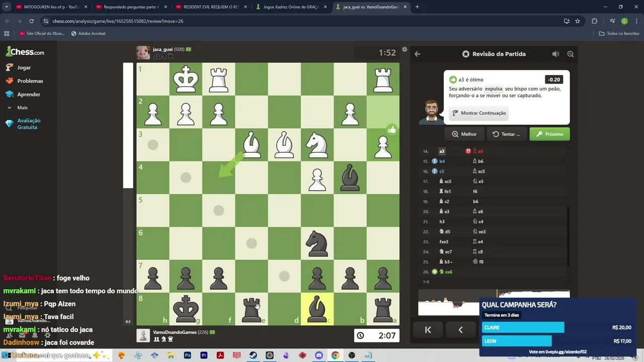
Task: Go to previous move button
Action: click(460, 330)
